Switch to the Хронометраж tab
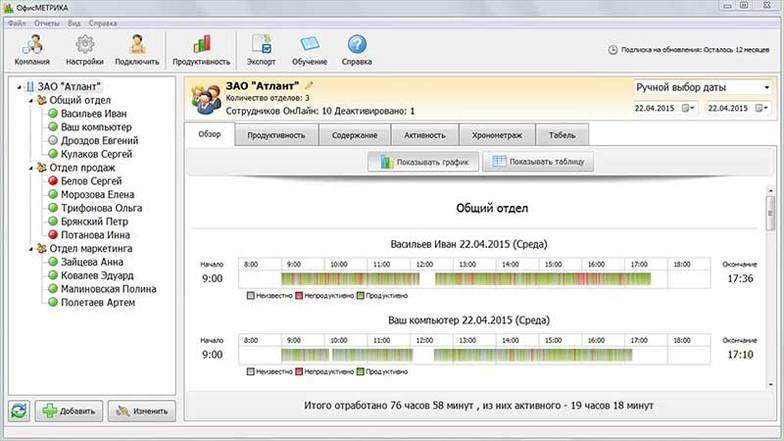784x441 pixels. point(497,135)
